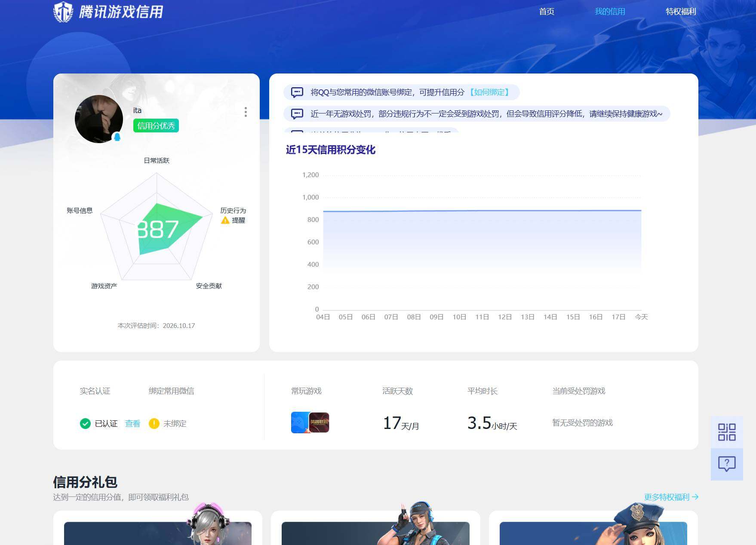Click the gift card with police-hat character

click(593, 528)
